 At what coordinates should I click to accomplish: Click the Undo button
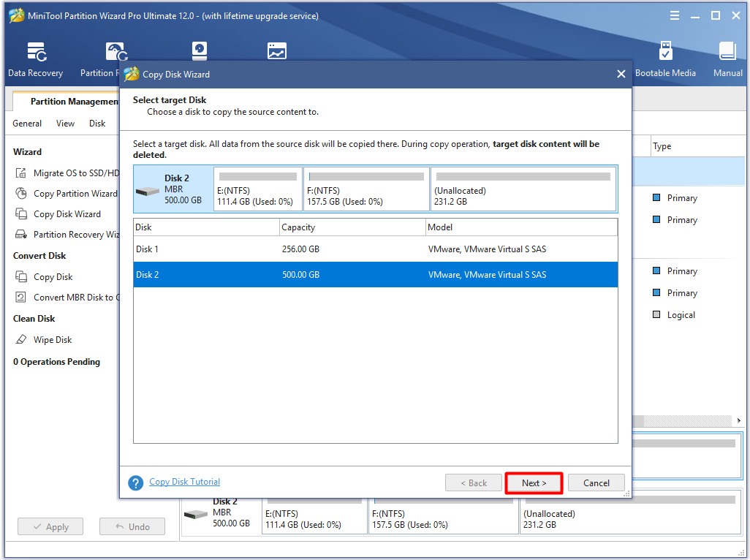(132, 526)
